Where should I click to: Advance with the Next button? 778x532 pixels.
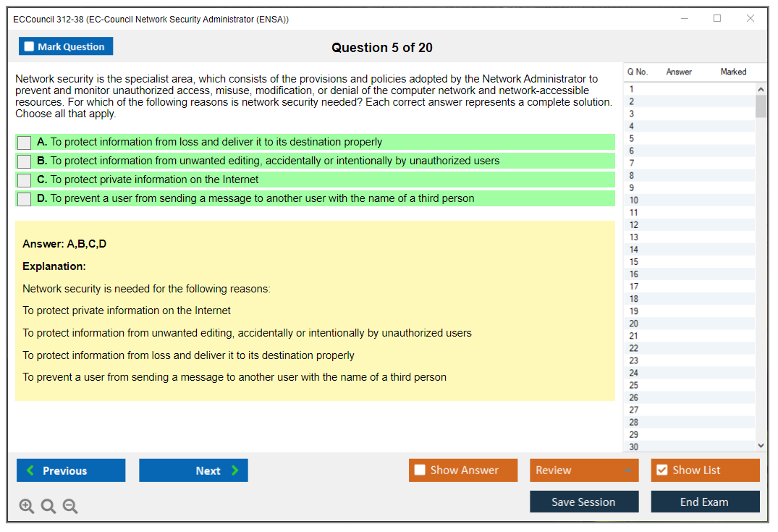(x=193, y=470)
